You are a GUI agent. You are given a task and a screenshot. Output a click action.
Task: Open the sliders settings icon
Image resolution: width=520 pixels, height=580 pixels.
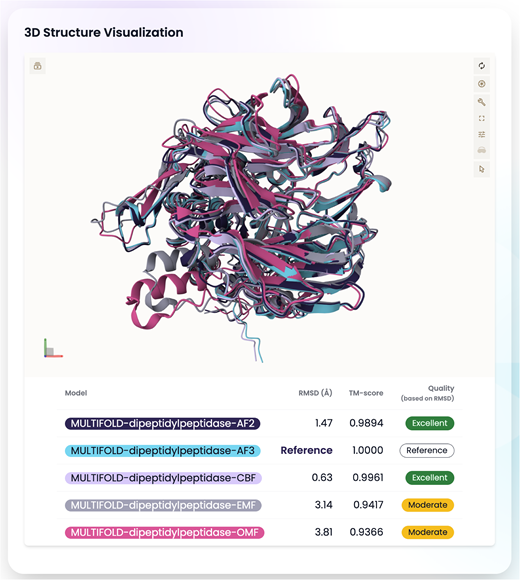click(x=482, y=134)
